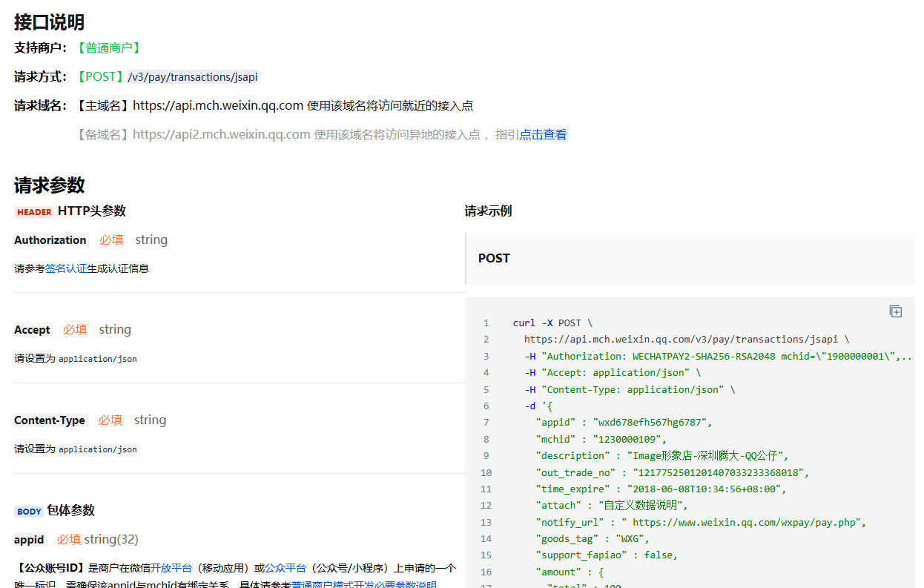Click the Content-Type parameter name
The height and width of the screenshot is (588, 924).
50,420
